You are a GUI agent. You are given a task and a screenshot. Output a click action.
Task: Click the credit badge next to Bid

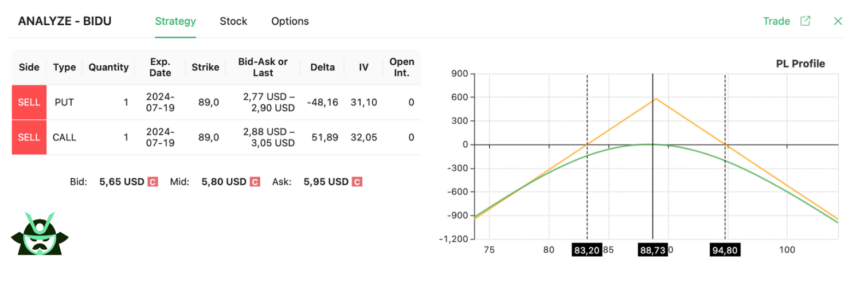tap(153, 182)
